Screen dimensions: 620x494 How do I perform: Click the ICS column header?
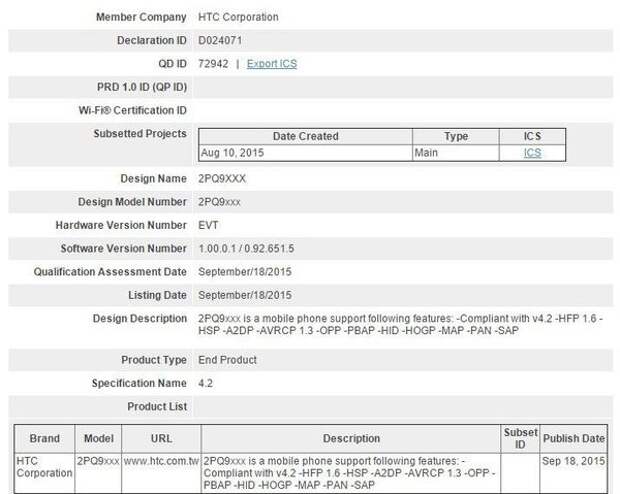[532, 136]
